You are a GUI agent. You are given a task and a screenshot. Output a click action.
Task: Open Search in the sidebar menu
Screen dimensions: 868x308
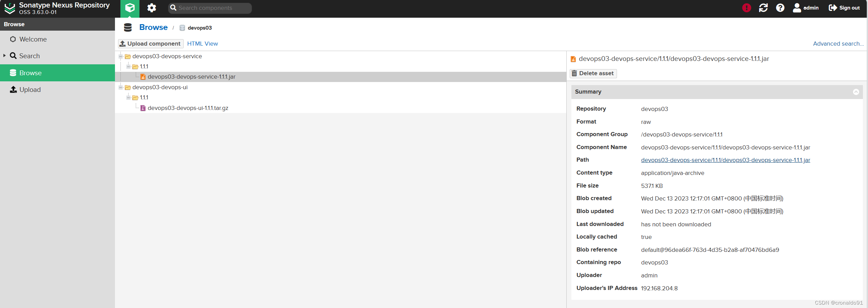coord(57,56)
